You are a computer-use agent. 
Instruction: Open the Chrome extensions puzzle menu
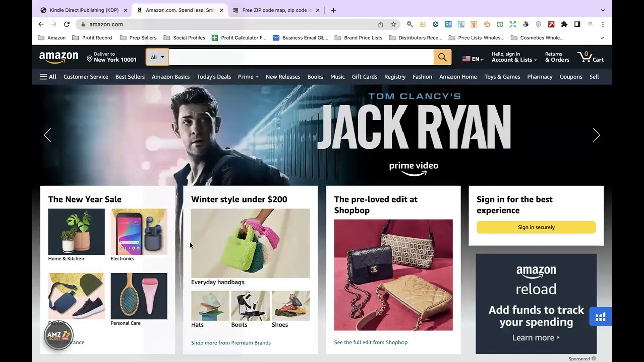[x=564, y=24]
